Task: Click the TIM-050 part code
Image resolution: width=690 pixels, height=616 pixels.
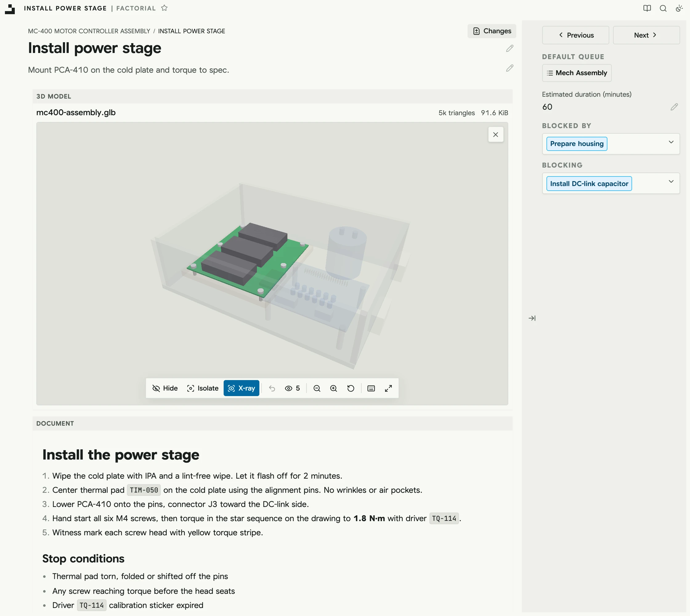Action: pos(144,490)
